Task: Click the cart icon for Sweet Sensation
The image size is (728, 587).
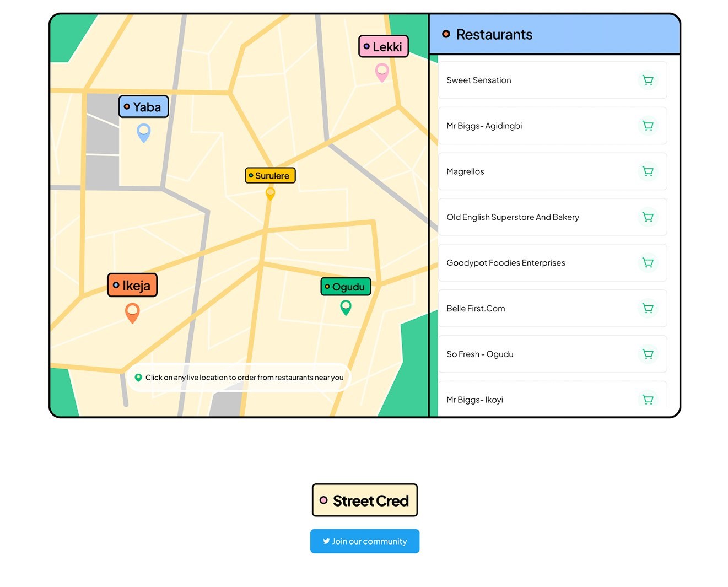Action: pyautogui.click(x=648, y=80)
